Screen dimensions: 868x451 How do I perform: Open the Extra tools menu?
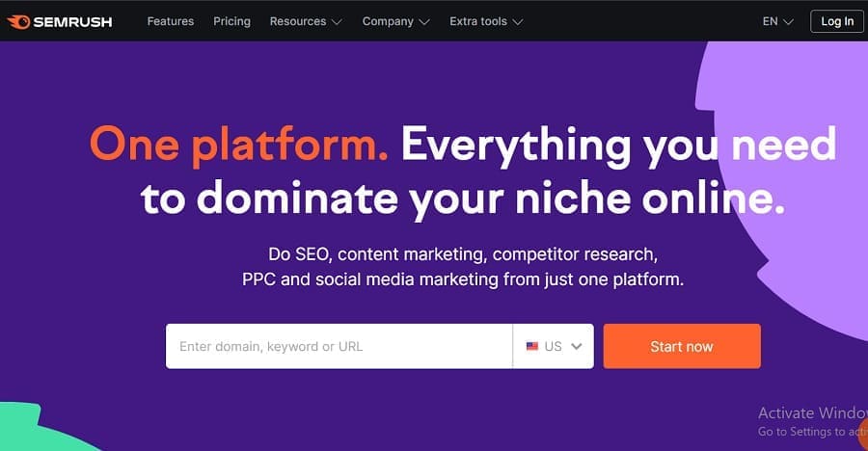tap(478, 21)
